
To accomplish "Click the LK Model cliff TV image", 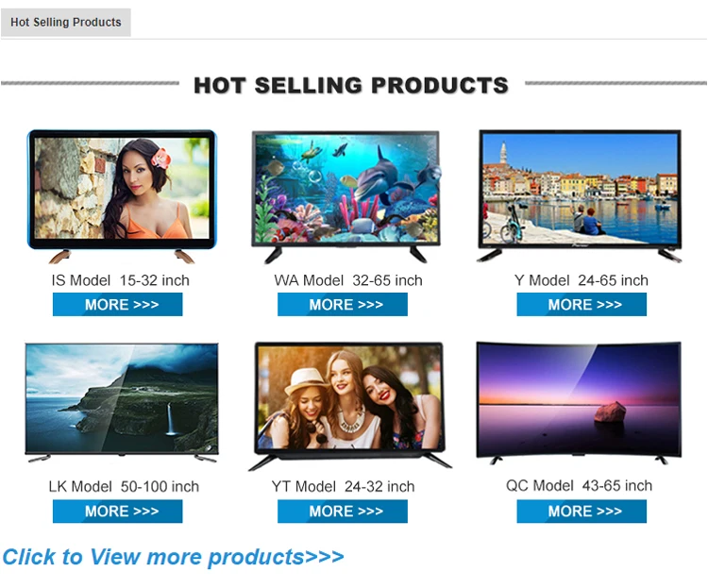I will click(x=121, y=401).
